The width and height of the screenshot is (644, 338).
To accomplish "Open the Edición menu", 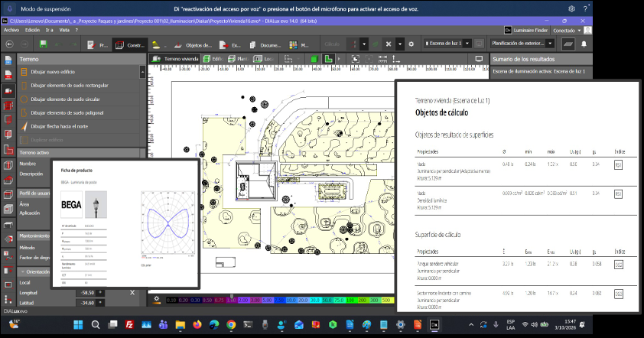I will [x=32, y=30].
